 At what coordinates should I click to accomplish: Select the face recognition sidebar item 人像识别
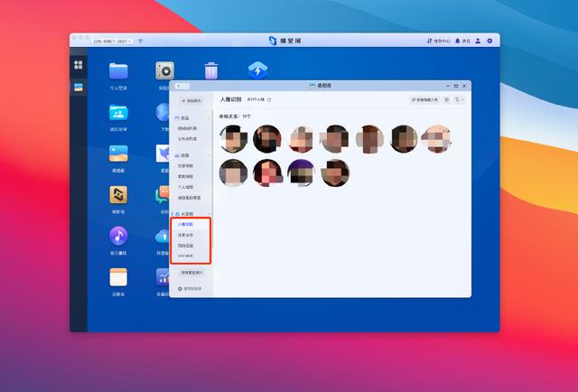[x=185, y=224]
